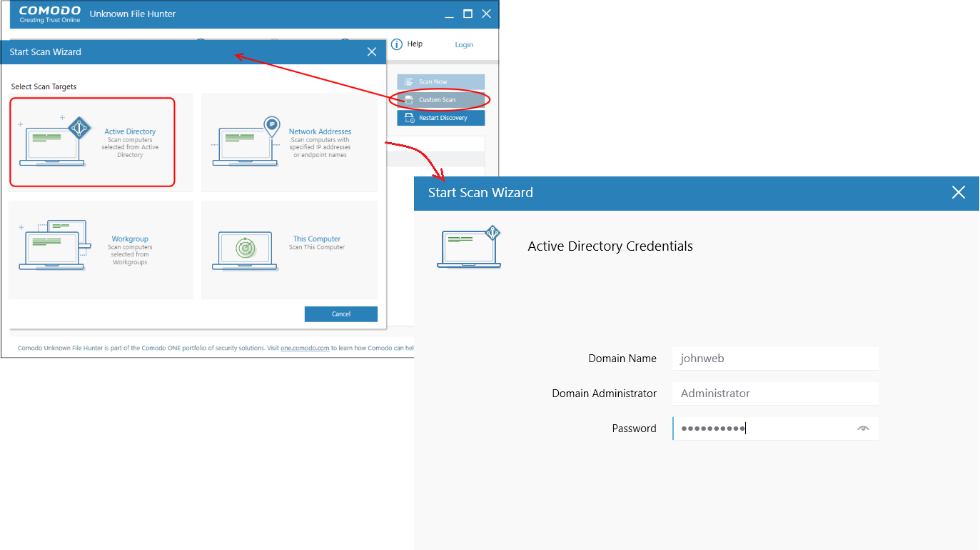Close the Select Scan Targets dialog

coord(372,52)
